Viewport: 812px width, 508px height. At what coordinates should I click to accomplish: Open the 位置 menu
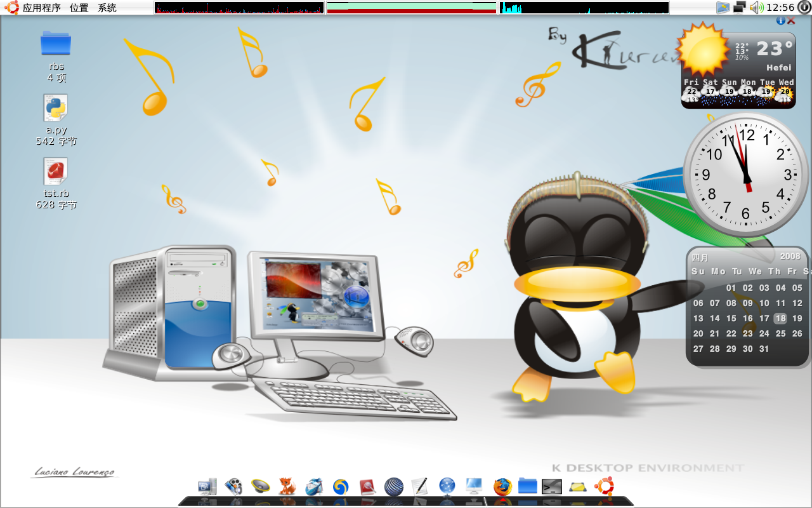pos(79,8)
